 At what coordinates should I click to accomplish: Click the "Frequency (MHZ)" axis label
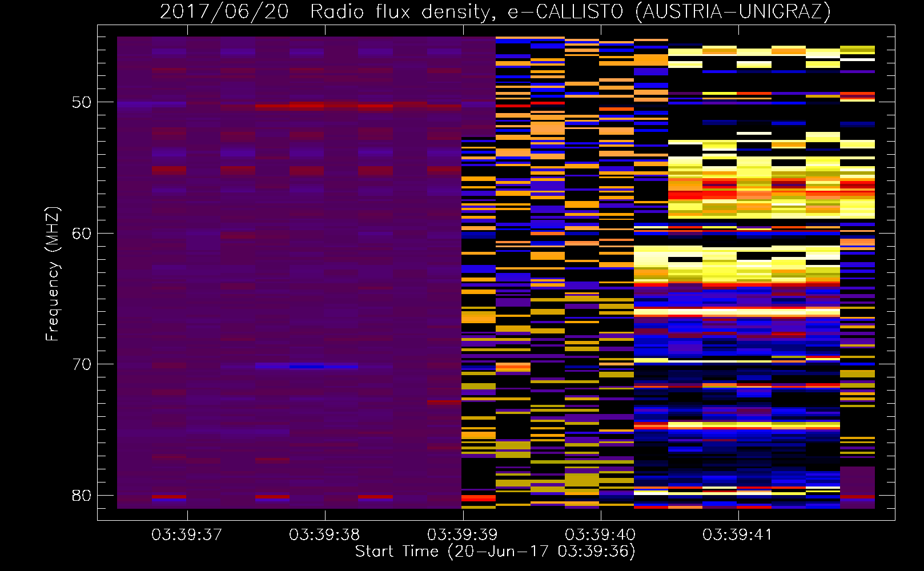pos(53,274)
